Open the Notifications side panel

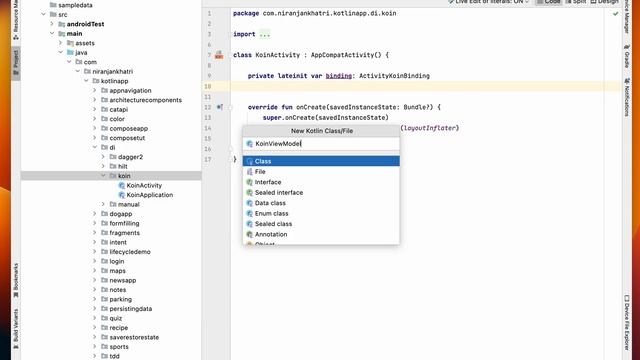(x=627, y=98)
